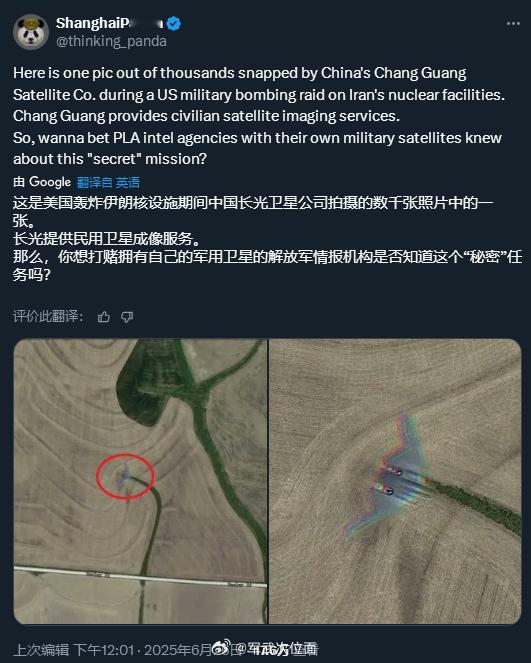
Task: Open the right zoomed bomber image
Action: pyautogui.click(x=395, y=481)
